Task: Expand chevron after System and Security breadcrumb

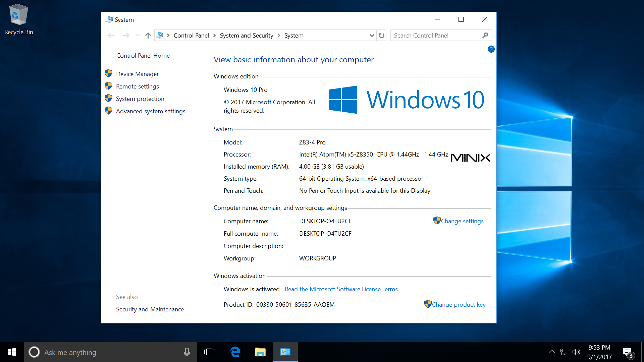Action: [279, 35]
